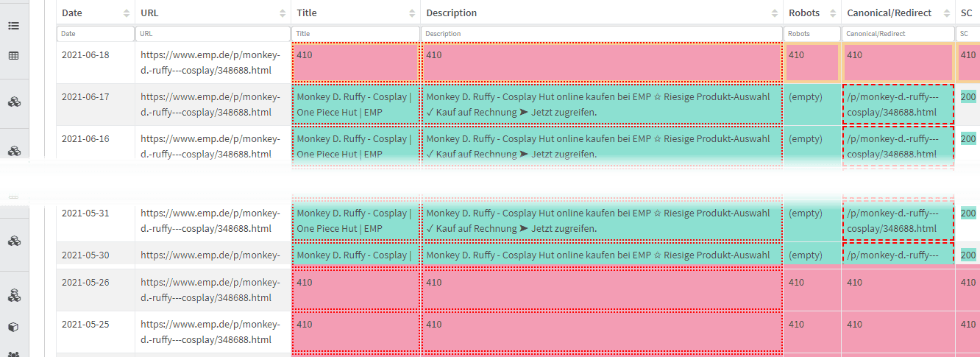
Task: Click the emp.de URL in the 2021-06-18 row
Action: click(210, 63)
